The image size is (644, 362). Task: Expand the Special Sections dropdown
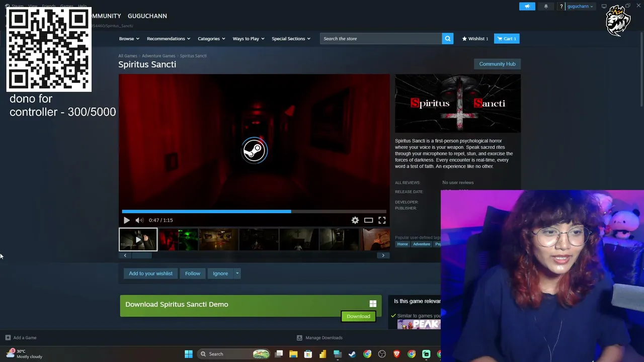291,39
